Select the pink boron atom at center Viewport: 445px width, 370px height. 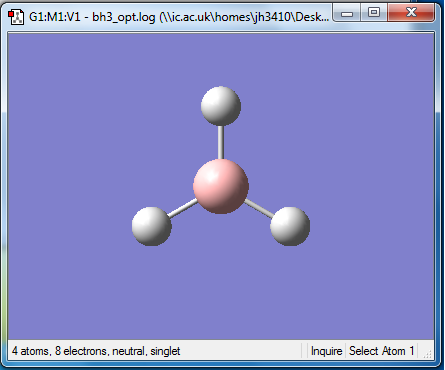coord(221,186)
